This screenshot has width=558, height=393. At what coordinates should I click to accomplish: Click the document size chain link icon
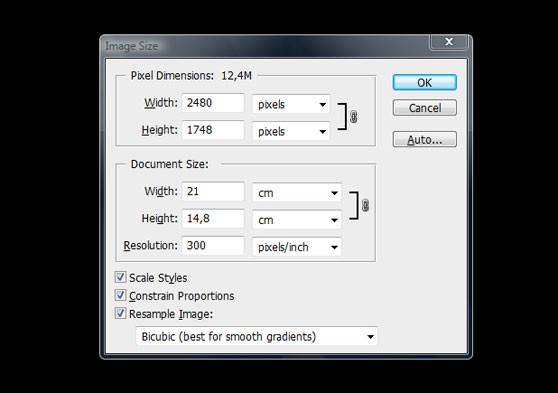[x=365, y=205]
